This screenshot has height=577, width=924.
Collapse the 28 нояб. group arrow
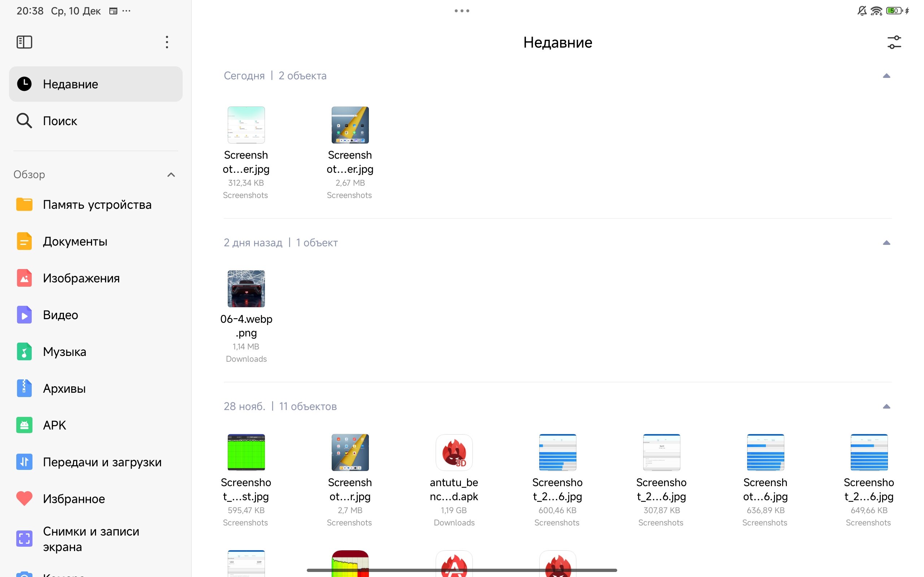886,406
